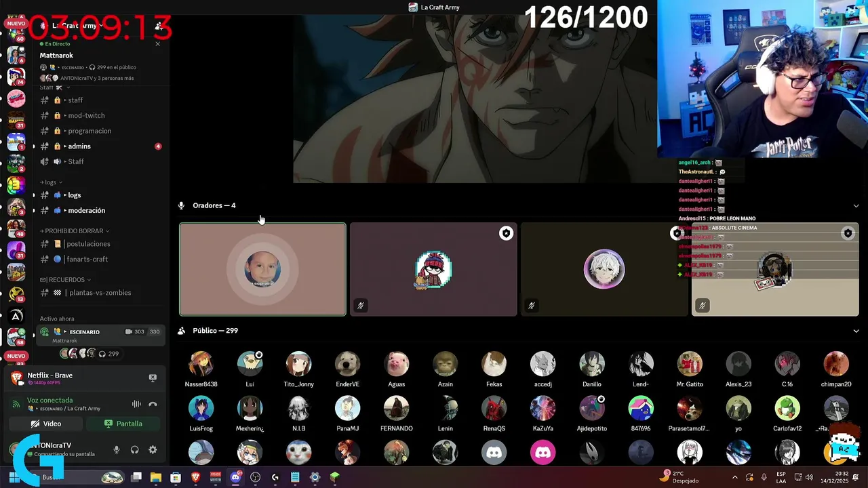
Task: Open Microsoft Store from taskbar
Action: [x=176, y=477]
